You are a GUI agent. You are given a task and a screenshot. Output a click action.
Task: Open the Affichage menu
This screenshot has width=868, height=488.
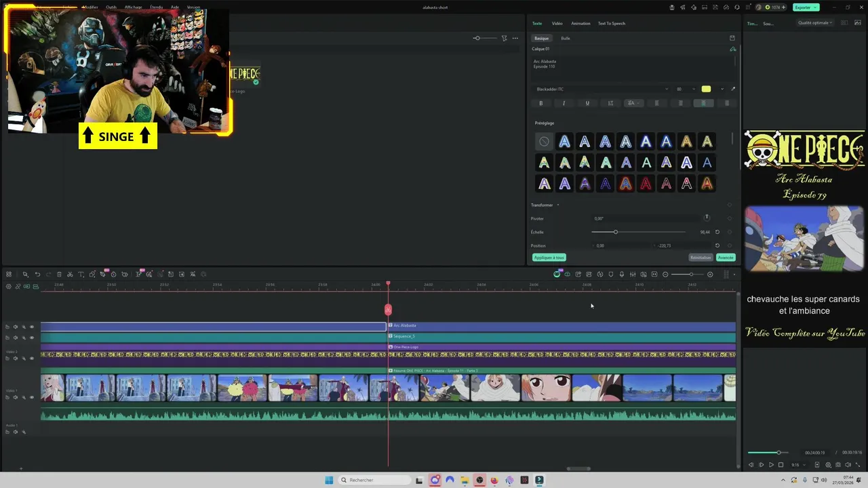(134, 7)
